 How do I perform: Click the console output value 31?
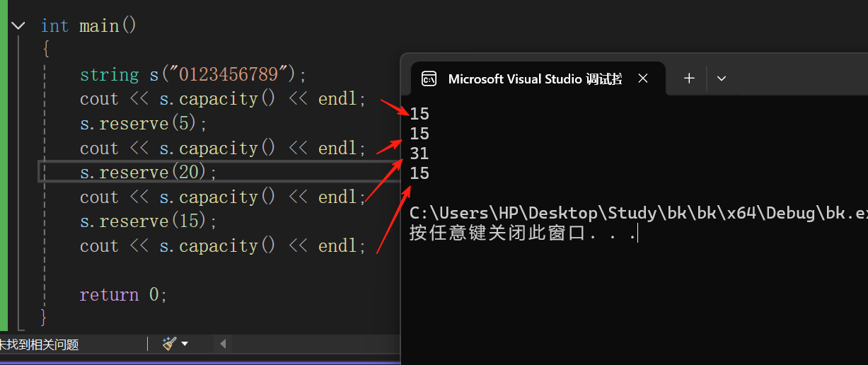tap(419, 153)
